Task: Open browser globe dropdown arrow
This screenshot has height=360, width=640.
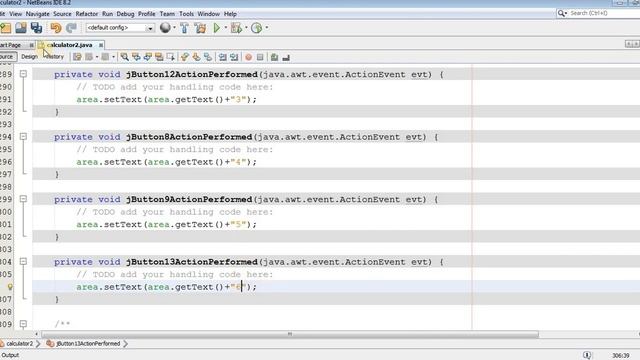Action: [x=174, y=28]
